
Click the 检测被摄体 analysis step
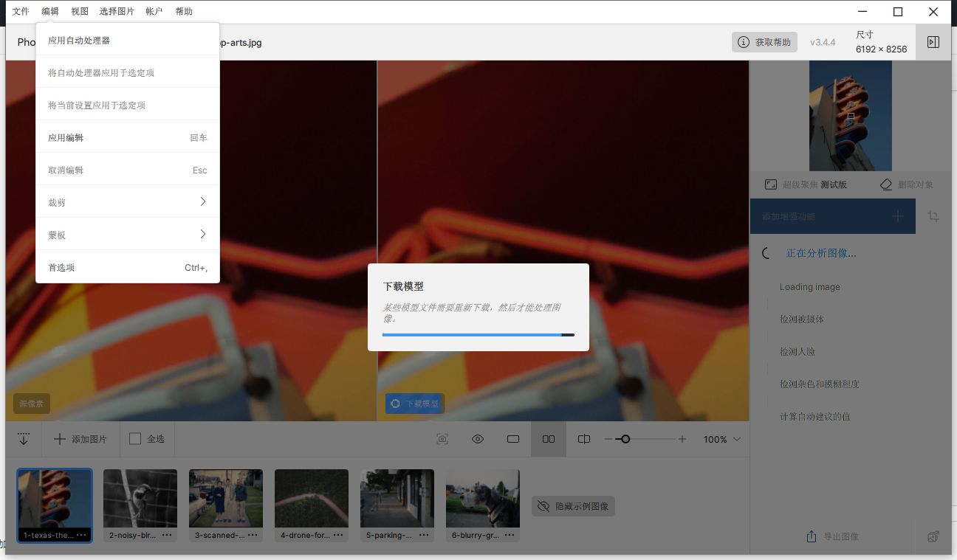(802, 319)
